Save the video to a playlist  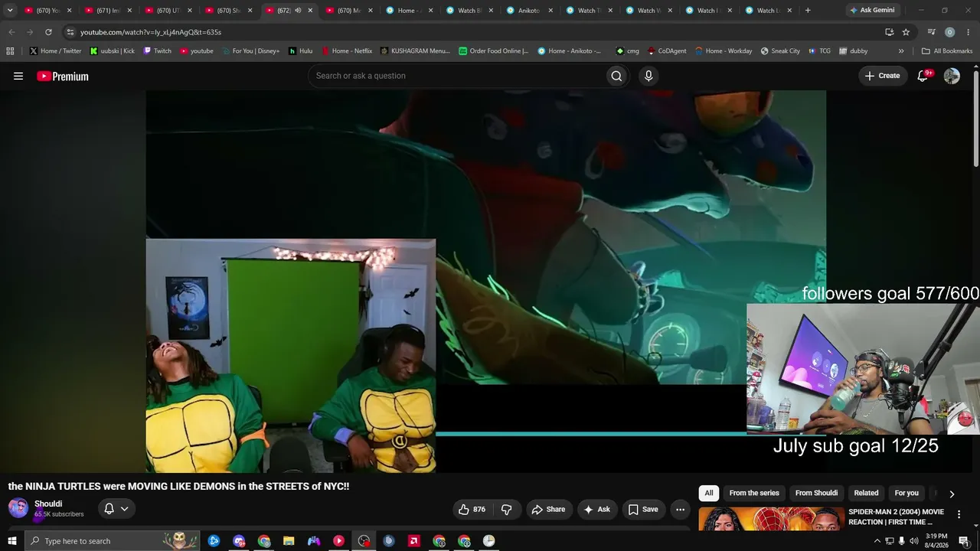[643, 510]
